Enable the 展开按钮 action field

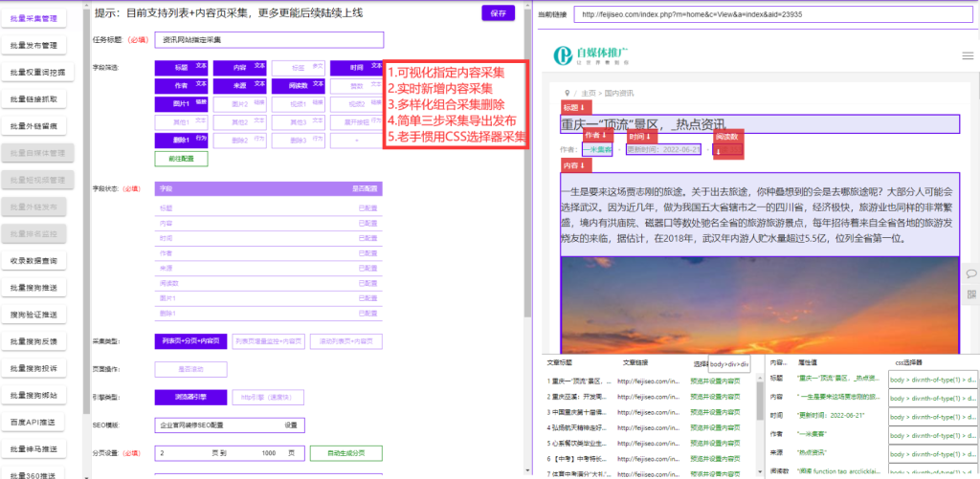[x=357, y=122]
